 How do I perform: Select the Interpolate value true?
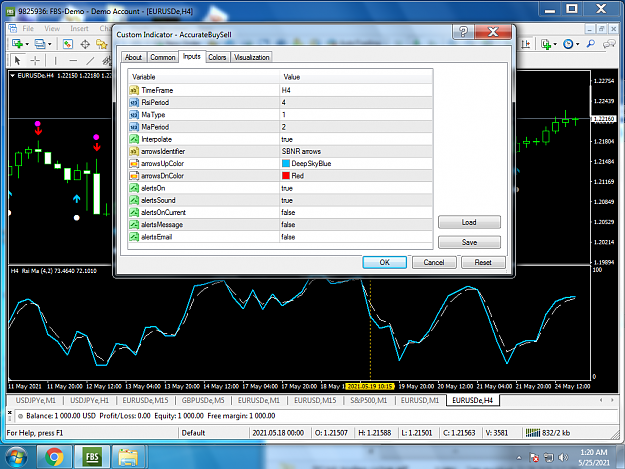(x=356, y=139)
